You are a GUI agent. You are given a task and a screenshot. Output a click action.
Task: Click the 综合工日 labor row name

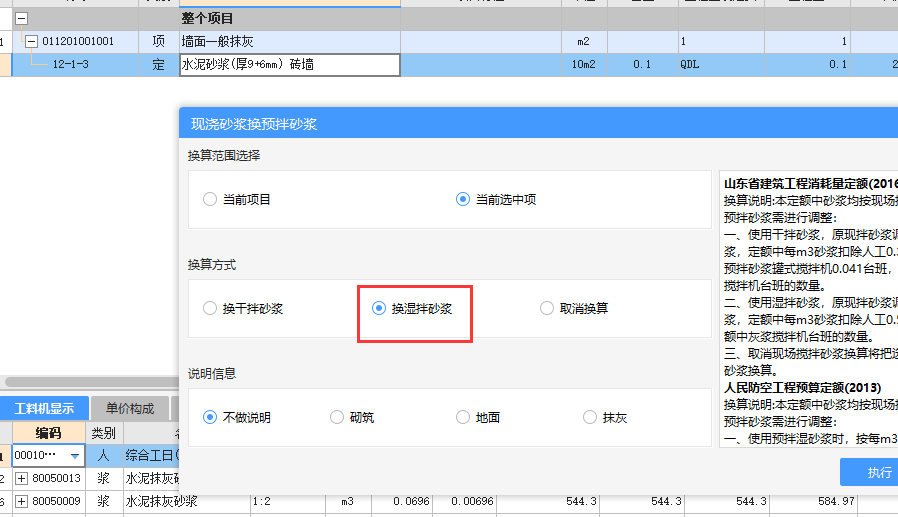click(x=152, y=456)
